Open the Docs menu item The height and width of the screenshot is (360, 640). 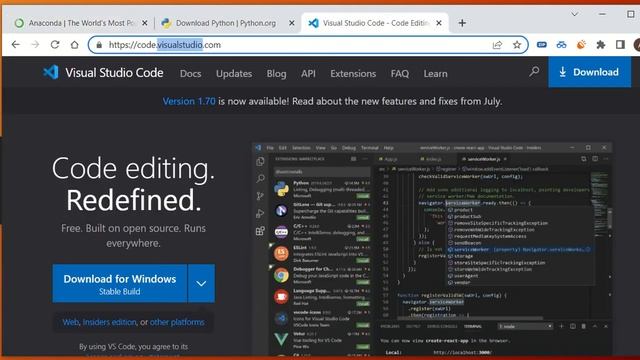tap(191, 73)
